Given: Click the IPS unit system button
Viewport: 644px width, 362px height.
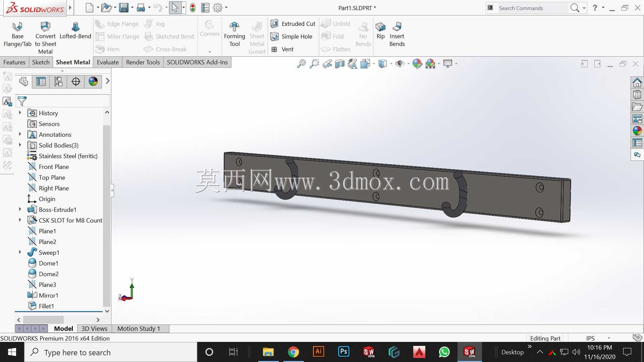Looking at the screenshot, I should tap(590, 338).
